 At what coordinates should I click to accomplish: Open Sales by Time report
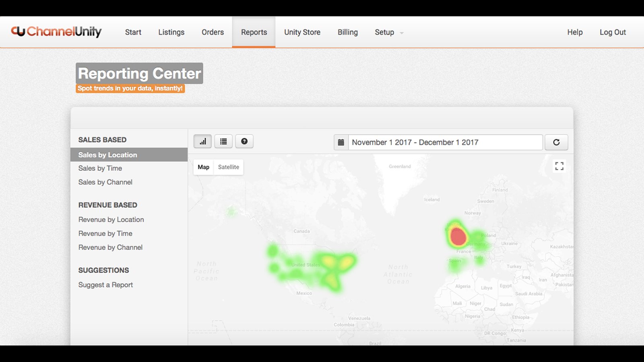pos(100,168)
